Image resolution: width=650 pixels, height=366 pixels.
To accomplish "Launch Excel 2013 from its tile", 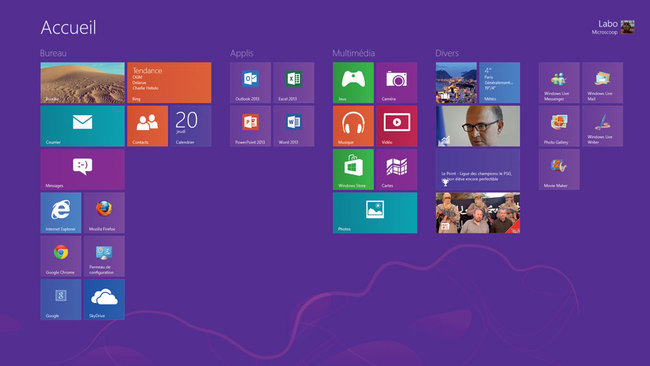I will (293, 82).
